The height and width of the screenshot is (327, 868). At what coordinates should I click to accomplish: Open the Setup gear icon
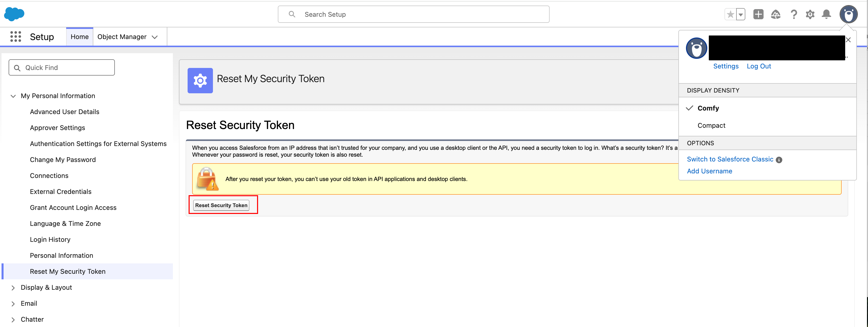(x=810, y=14)
